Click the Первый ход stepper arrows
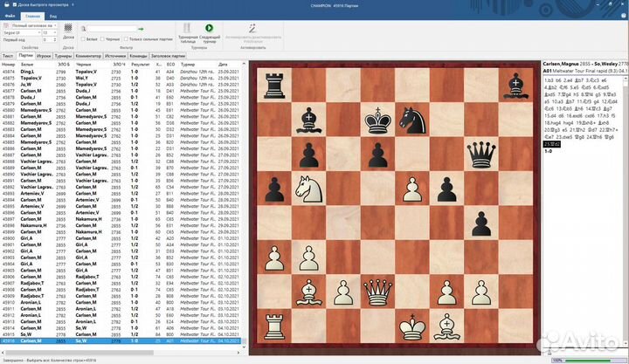This screenshot has height=364, width=629. (54, 39)
